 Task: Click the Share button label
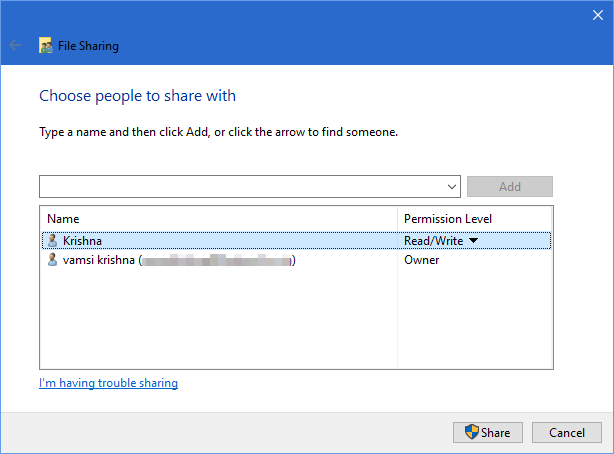pos(495,432)
